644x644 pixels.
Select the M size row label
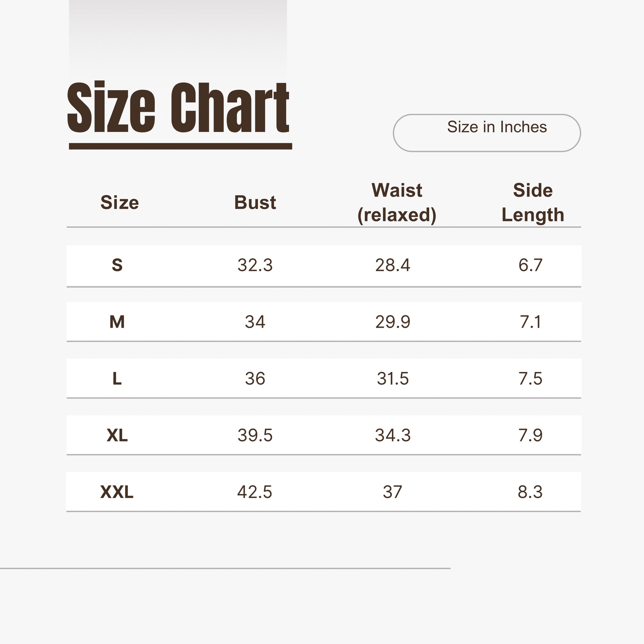coord(117,322)
